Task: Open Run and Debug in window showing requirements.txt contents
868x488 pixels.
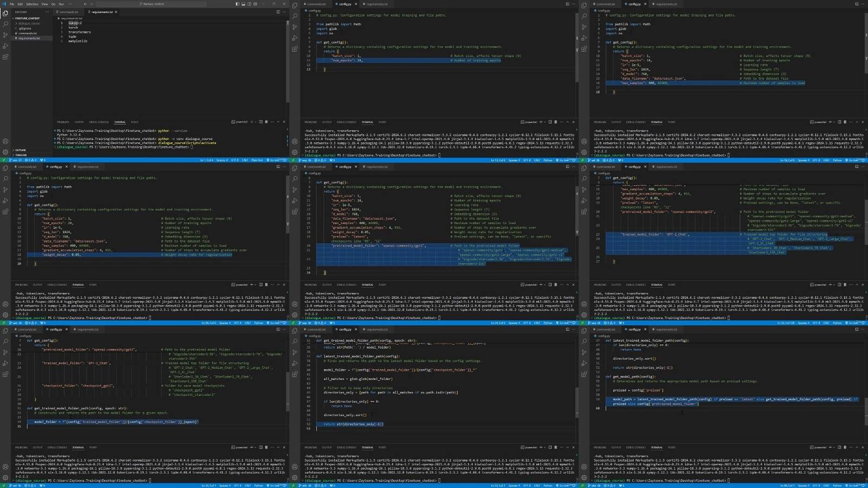Action: click(5, 46)
